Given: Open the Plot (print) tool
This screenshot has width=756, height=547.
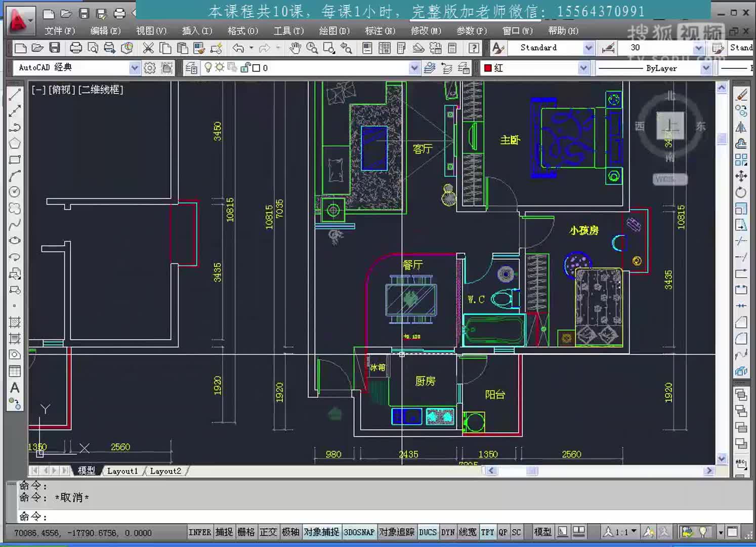Looking at the screenshot, I should [76, 48].
